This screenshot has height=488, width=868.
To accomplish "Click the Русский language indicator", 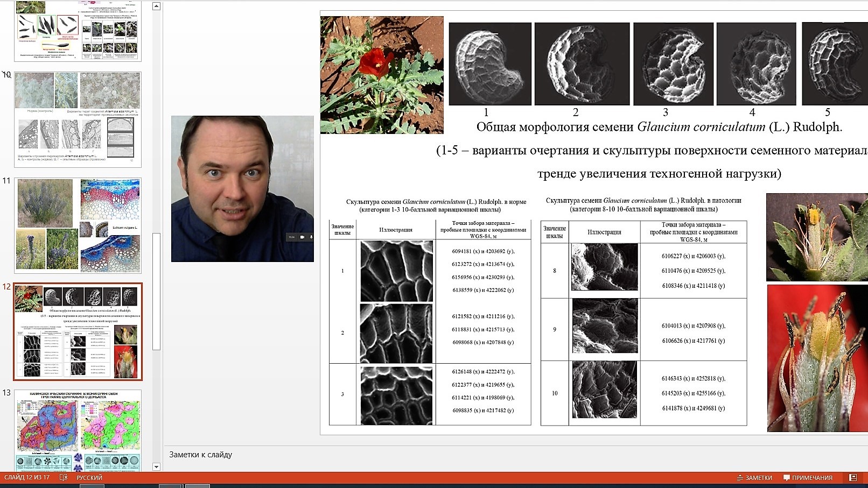I will pyautogui.click(x=89, y=478).
